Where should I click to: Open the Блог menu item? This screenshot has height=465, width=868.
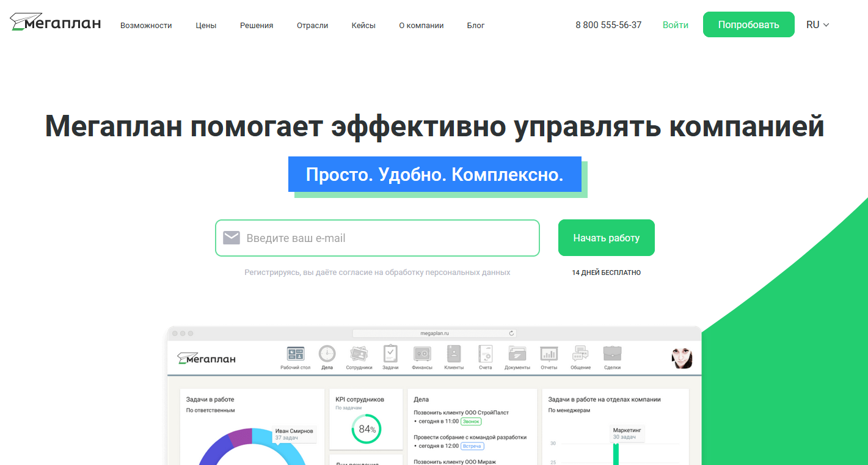(476, 26)
